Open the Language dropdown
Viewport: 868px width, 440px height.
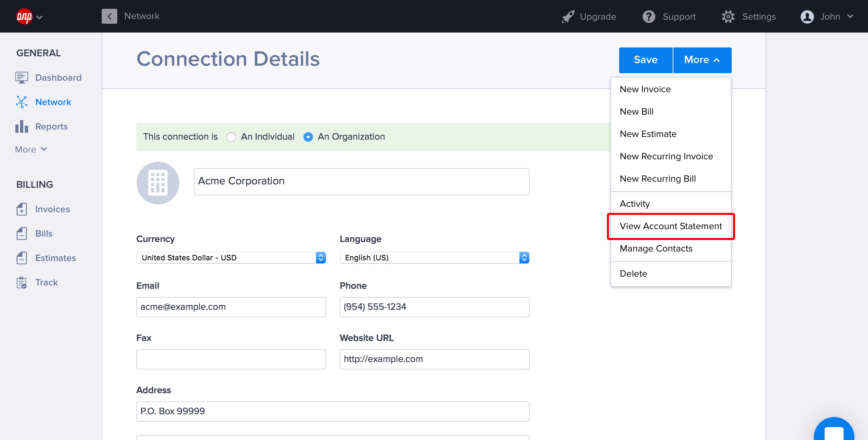[x=434, y=258]
